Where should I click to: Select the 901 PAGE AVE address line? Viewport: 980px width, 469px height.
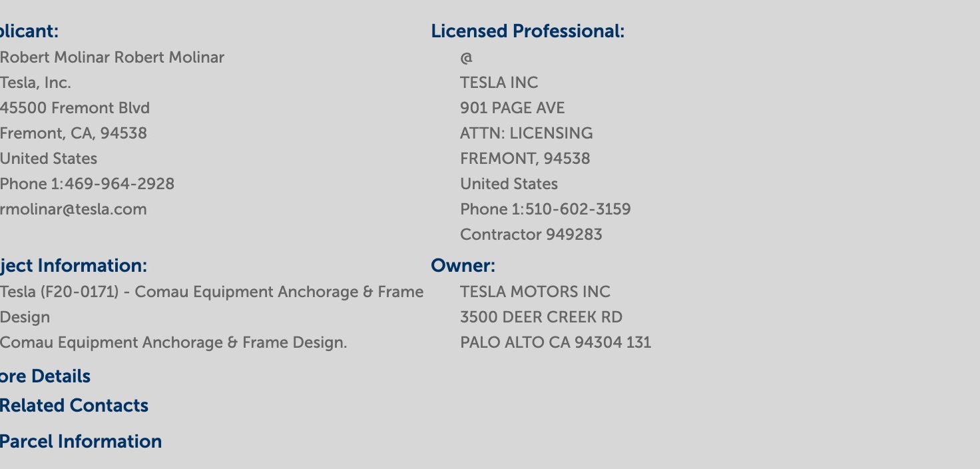[x=513, y=108]
